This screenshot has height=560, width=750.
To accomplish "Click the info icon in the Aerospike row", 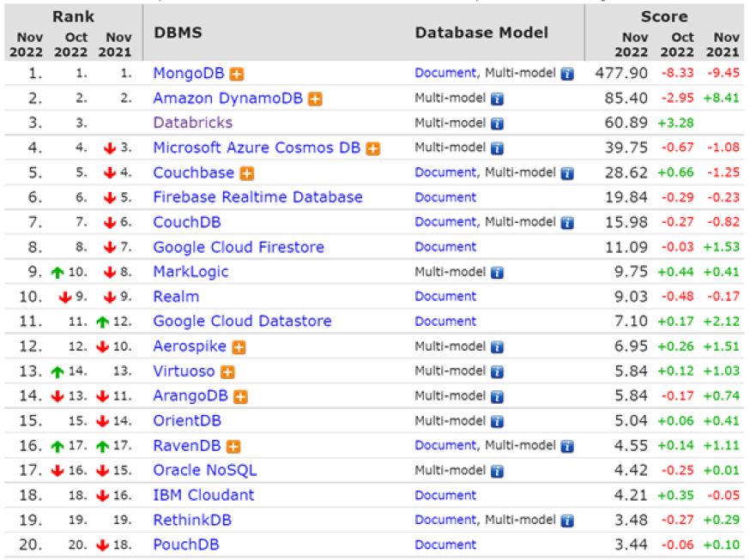I will tap(497, 347).
